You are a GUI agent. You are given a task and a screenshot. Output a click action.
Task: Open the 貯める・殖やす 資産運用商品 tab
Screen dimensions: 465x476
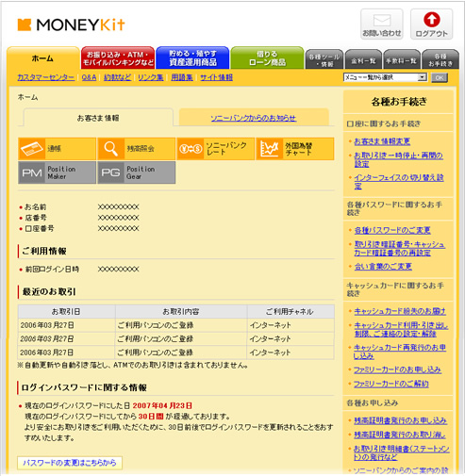click(192, 57)
